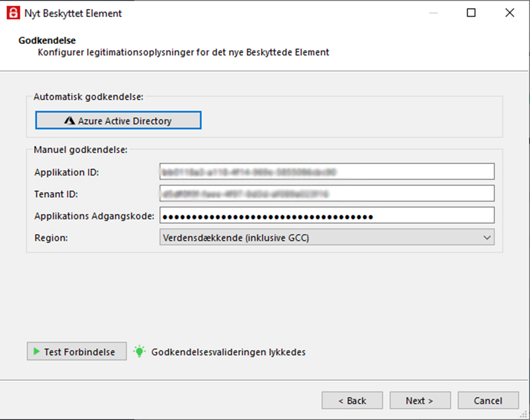Click the green lightbulb validation status icon
Viewport: 530px width, 420px height.
(139, 351)
